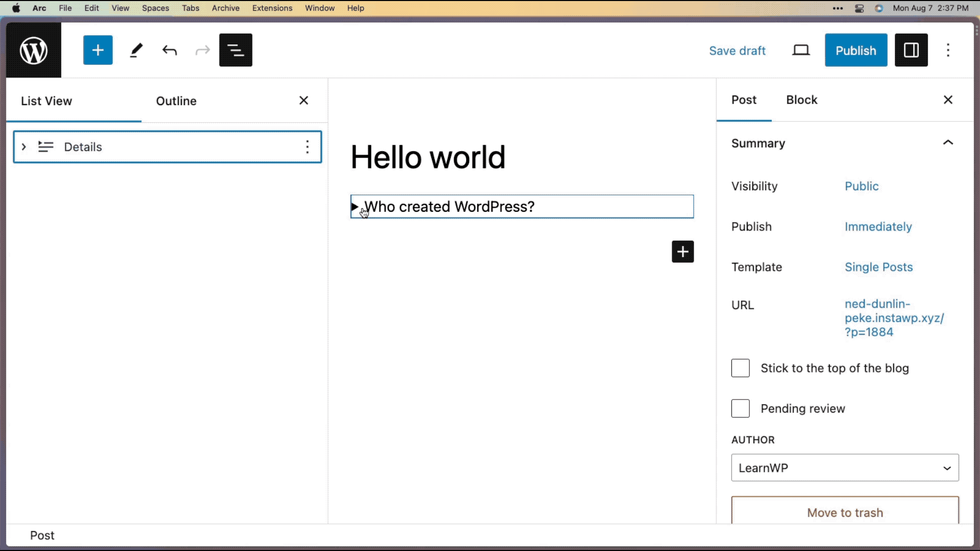Check the Pending review checkbox
The image size is (980, 551).
740,409
